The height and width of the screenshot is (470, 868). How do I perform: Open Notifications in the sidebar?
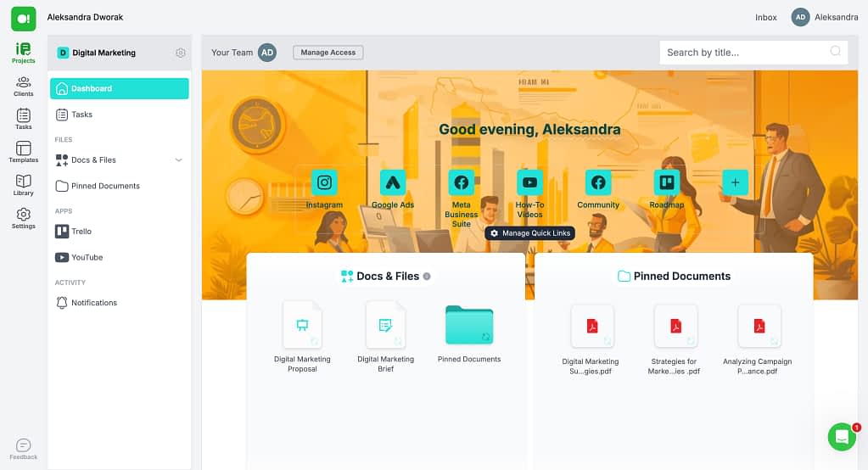coord(120,303)
